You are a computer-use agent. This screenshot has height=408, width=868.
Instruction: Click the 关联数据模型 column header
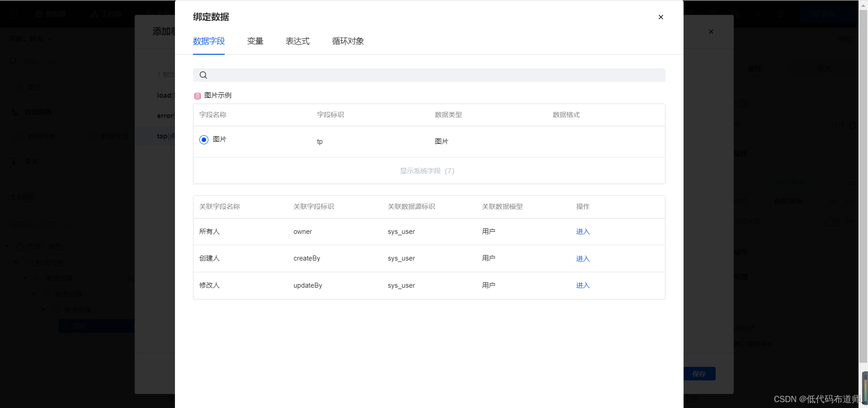502,207
